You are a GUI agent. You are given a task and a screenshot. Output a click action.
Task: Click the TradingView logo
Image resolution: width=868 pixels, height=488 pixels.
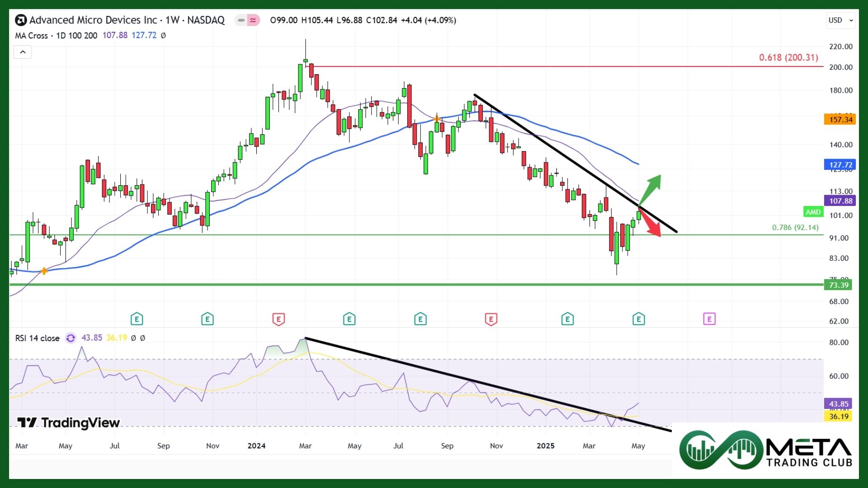69,423
